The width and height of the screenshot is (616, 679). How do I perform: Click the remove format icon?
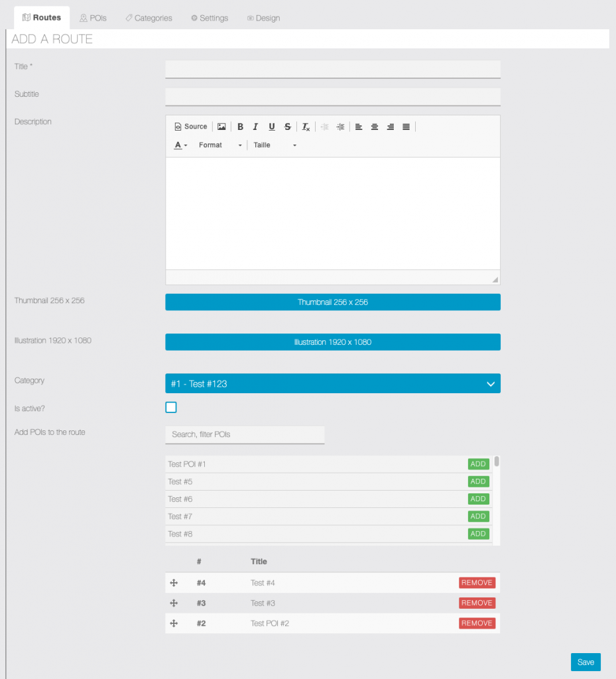tap(306, 127)
